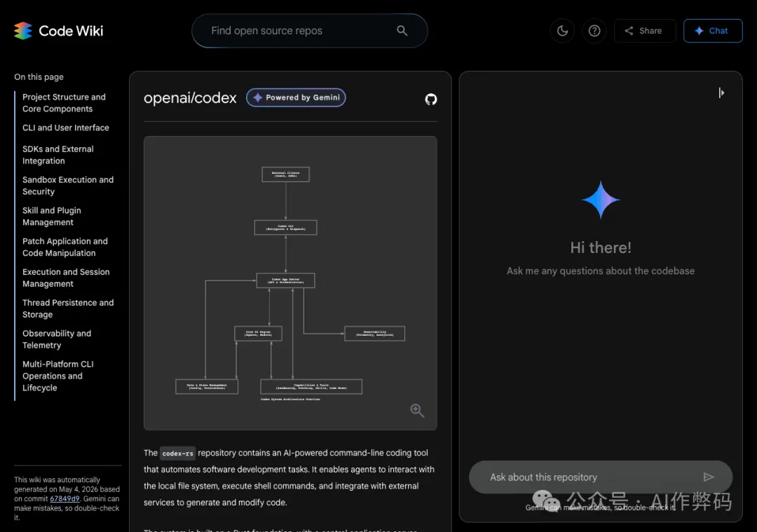This screenshot has width=757, height=532.
Task: Go to Project Structure and Core Components
Action: point(64,103)
